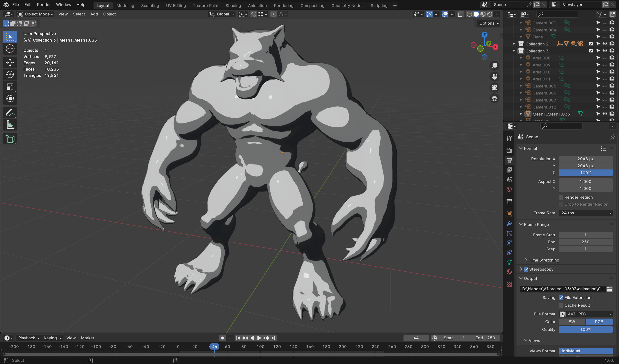
Task: Select the Annotate tool
Action: pyautogui.click(x=10, y=113)
